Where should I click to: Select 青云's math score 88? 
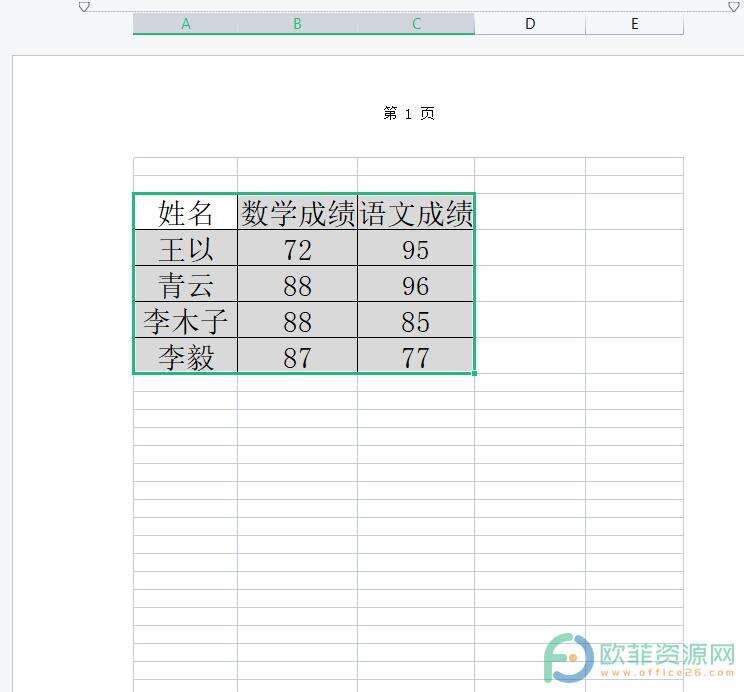click(x=298, y=284)
